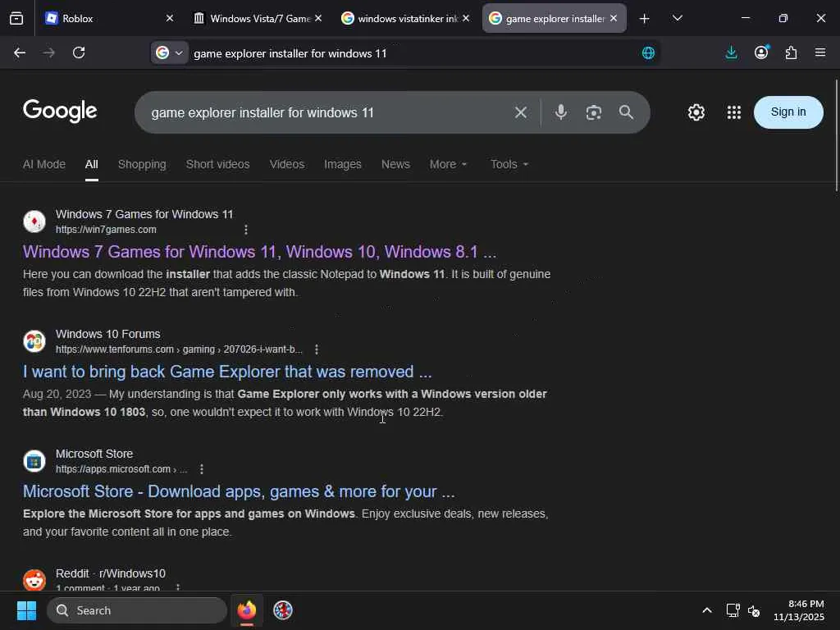
Task: Open more options for the Microsoft Store result
Action: [202, 469]
